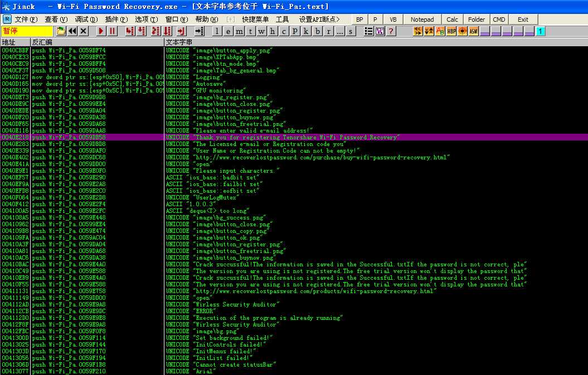This screenshot has width=588, height=375.
Task: Restart the program with rewind icon
Action: pos(72,31)
